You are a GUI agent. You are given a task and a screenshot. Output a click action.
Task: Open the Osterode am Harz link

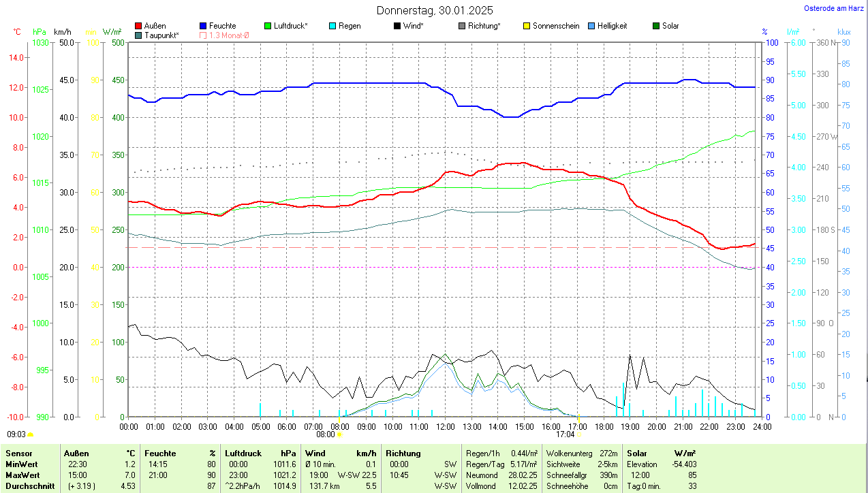[835, 8]
